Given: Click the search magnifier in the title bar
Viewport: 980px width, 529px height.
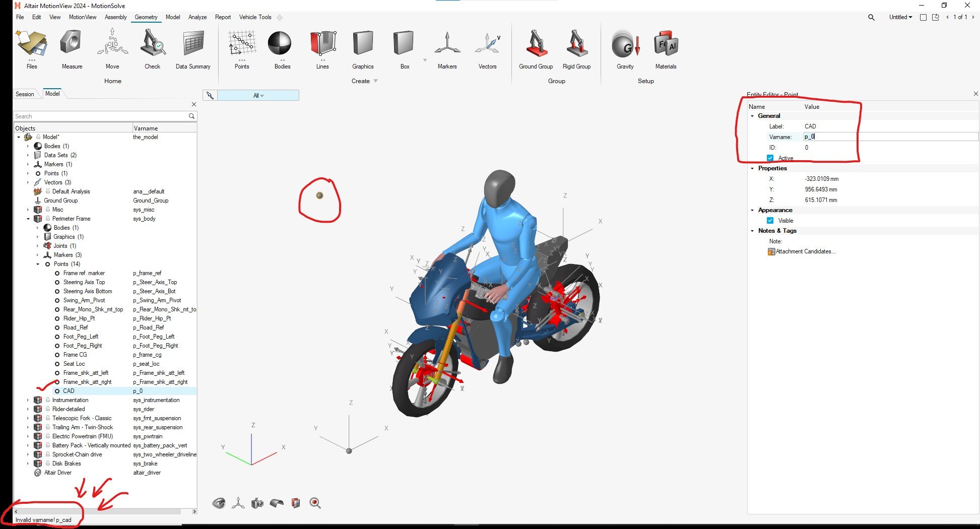Looking at the screenshot, I should point(871,17).
